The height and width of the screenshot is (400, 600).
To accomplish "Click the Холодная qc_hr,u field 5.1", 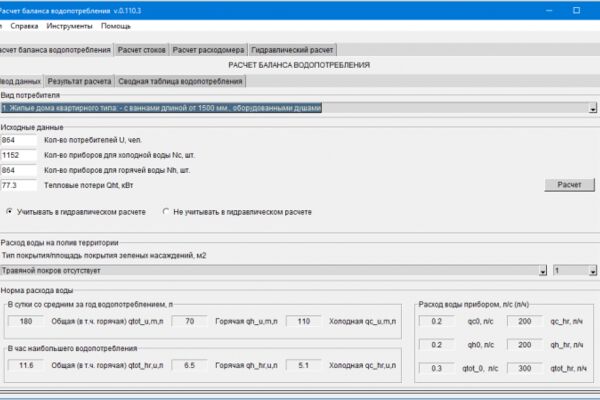I will [x=303, y=365].
